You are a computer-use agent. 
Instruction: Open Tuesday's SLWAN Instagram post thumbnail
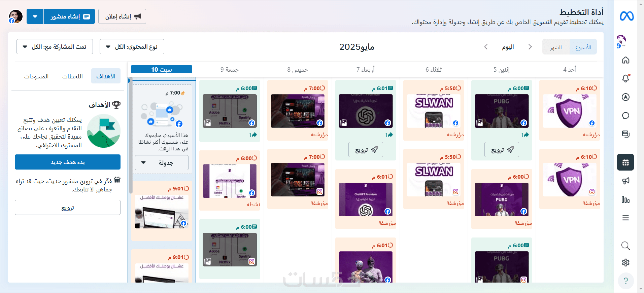[x=434, y=180]
